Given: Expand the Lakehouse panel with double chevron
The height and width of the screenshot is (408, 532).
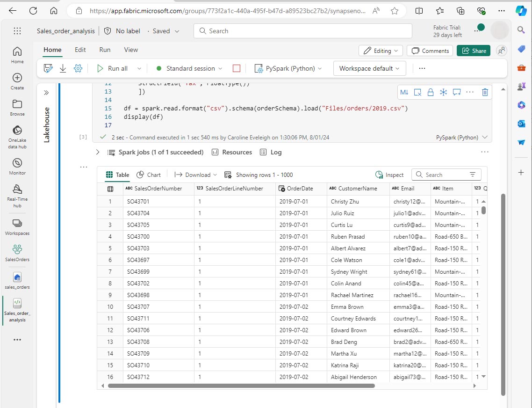Looking at the screenshot, I should point(46,93).
